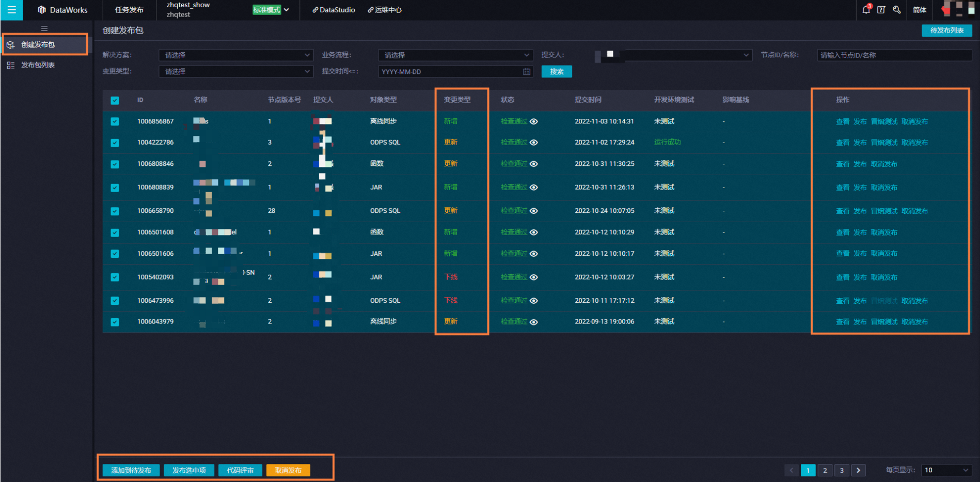Open the help question mark icon
980x482 pixels.
click(881, 10)
